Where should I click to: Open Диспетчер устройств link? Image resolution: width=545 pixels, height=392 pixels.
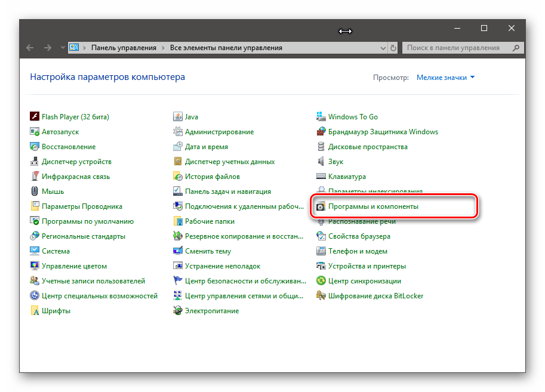(x=76, y=162)
